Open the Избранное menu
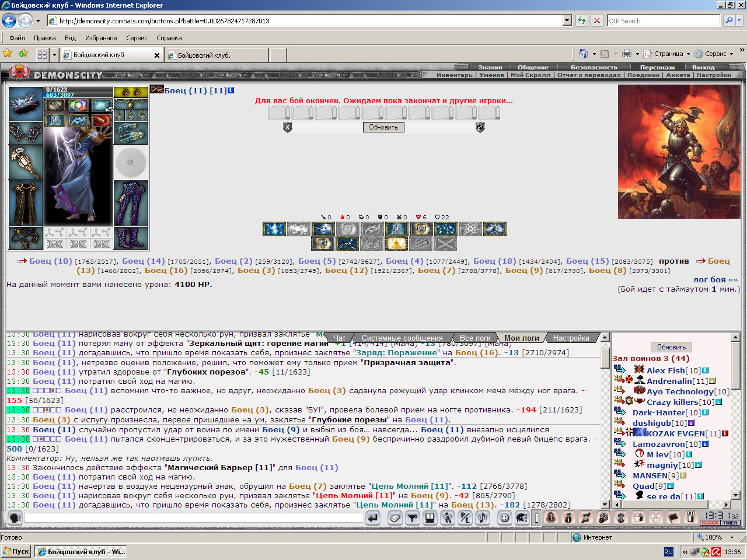 click(x=101, y=38)
